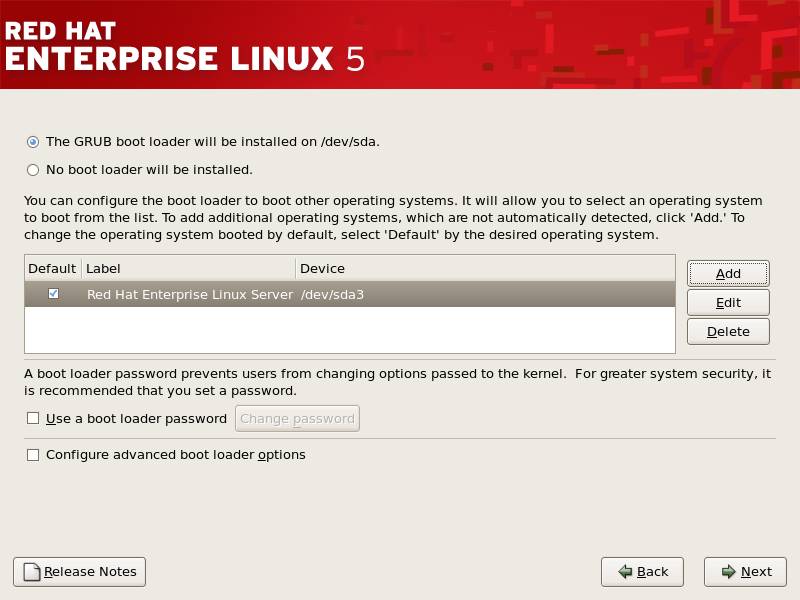Go Back to previous step
The image size is (800, 600).
click(642, 571)
